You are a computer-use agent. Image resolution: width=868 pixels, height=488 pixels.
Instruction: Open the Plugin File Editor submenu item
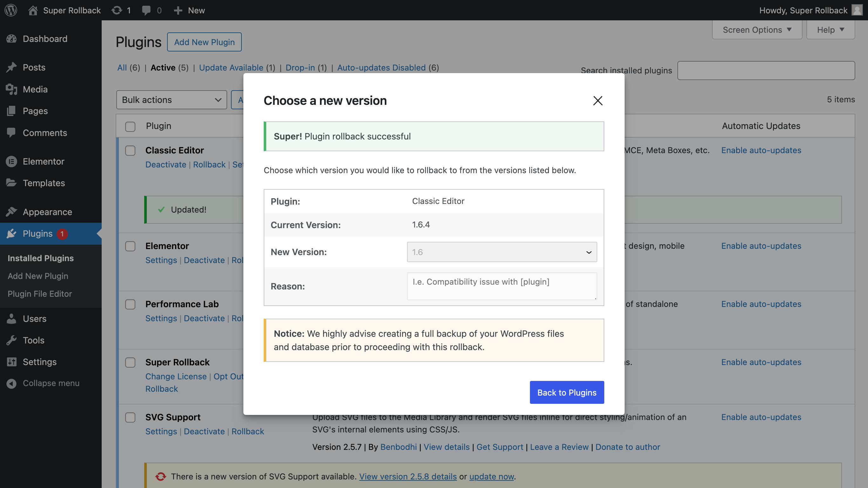pos(40,294)
